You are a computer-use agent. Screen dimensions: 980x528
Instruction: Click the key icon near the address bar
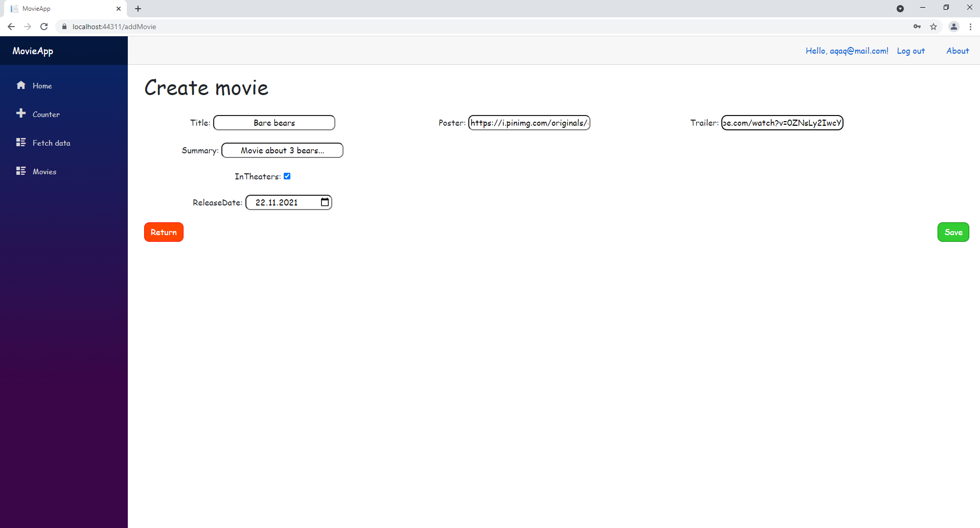(916, 26)
